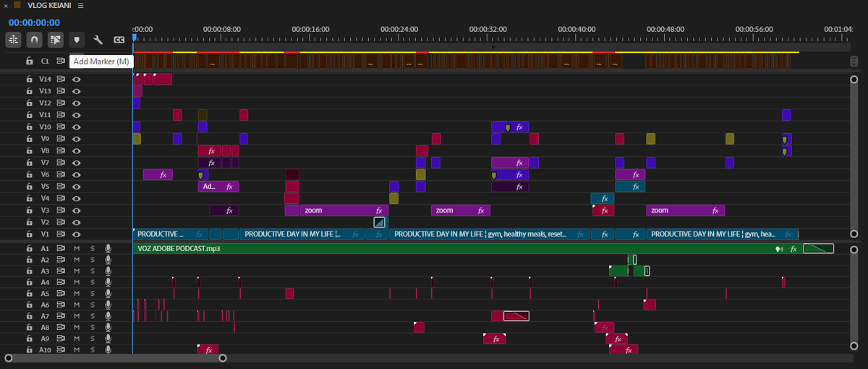Mute audio track A7
The width and height of the screenshot is (868, 369).
(x=77, y=316)
